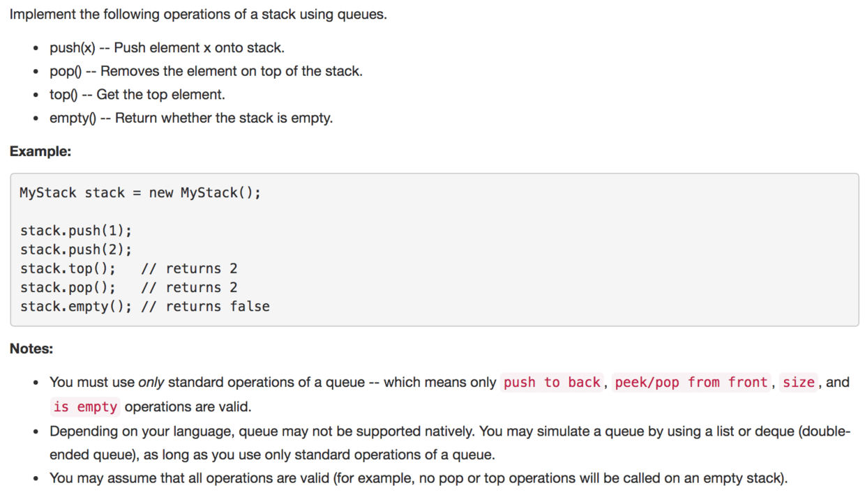Click the 'pop()' operation bullet item
Viewport: 865px width, 504px height.
(205, 70)
